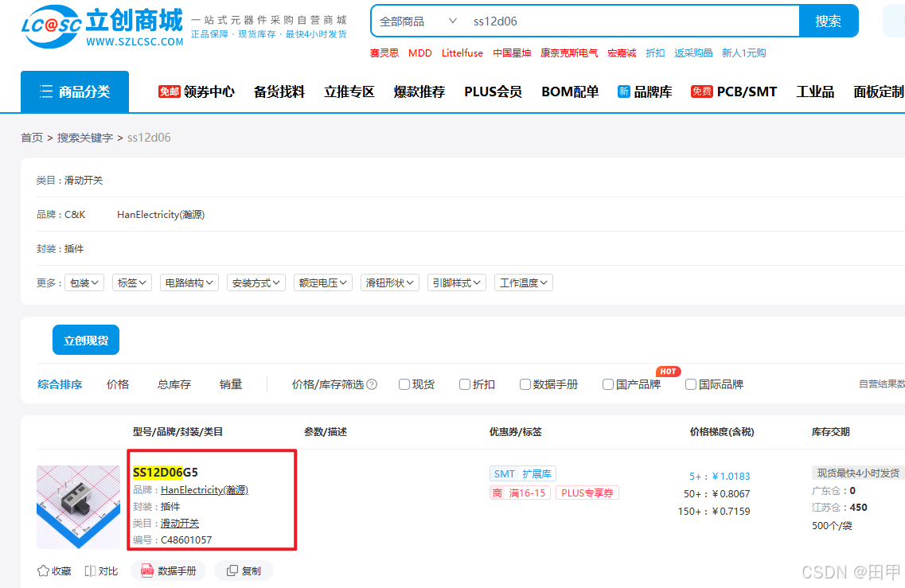Open 备货找料 in the navigation bar
Image resolution: width=905 pixels, height=588 pixels.
coord(279,92)
